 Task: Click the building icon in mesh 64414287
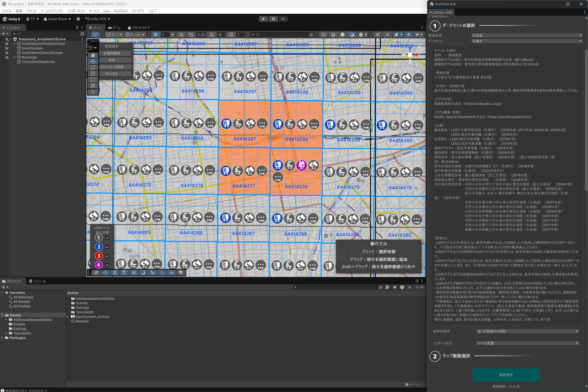[226, 123]
